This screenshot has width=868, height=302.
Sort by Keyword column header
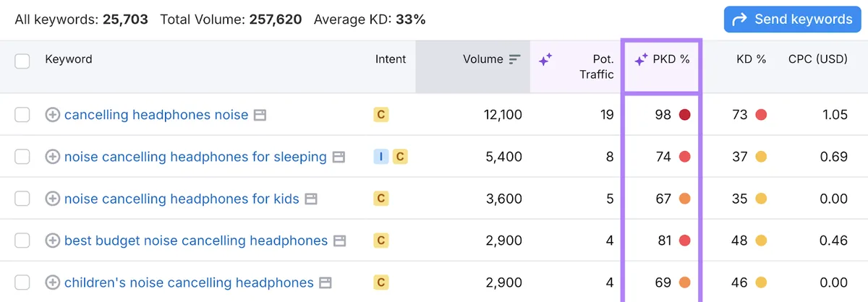69,59
